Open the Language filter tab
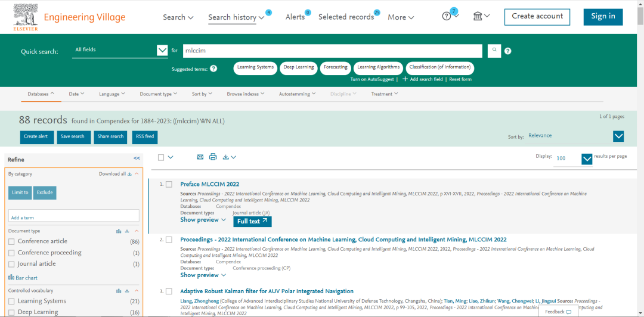Screen dimensions: 644x317 pos(112,94)
